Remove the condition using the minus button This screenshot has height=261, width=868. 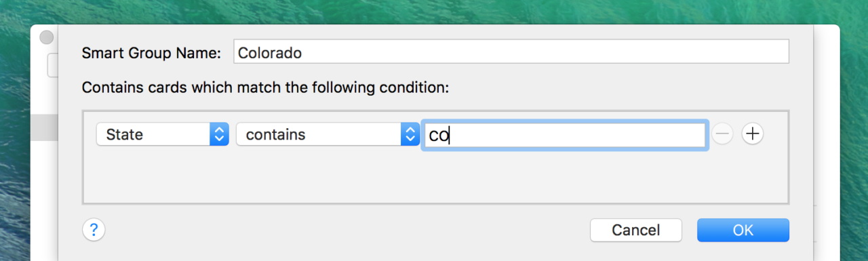tap(722, 134)
